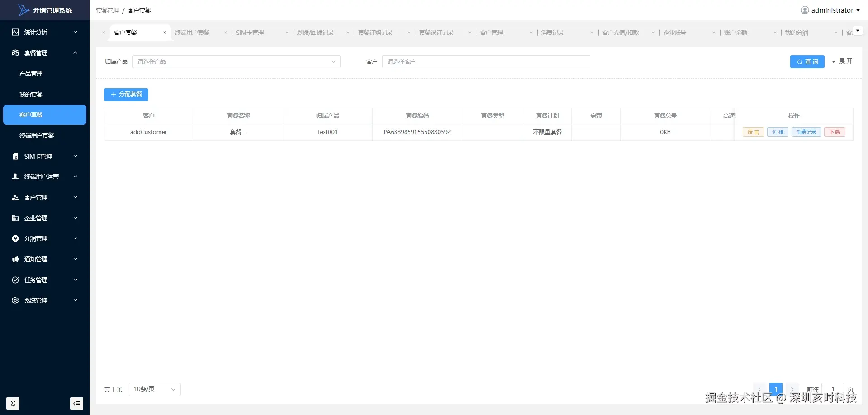The height and width of the screenshot is (415, 868).
Task: Expand the 任务管理 sidebar menu chevron
Action: 75,280
